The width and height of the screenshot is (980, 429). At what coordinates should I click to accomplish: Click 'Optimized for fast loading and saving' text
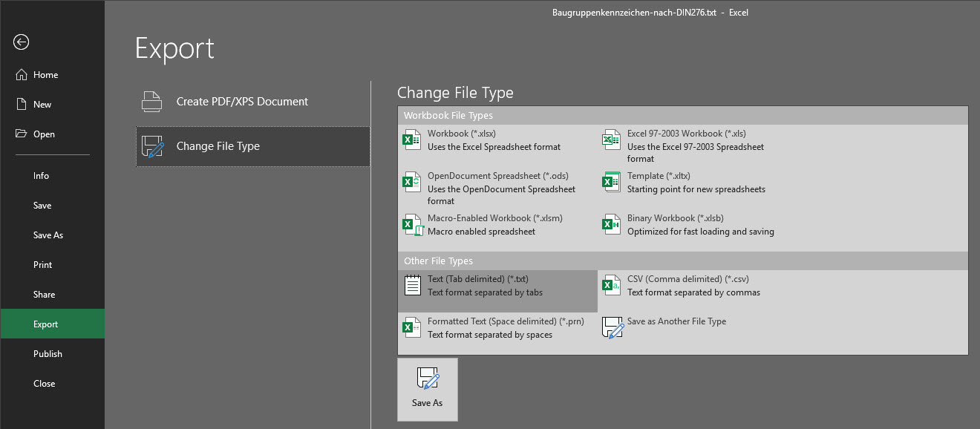pos(700,232)
